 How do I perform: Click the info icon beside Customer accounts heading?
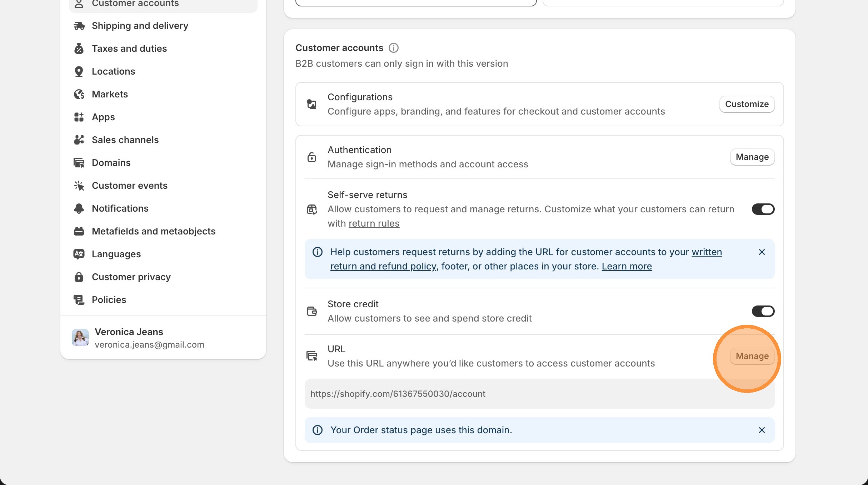point(394,48)
